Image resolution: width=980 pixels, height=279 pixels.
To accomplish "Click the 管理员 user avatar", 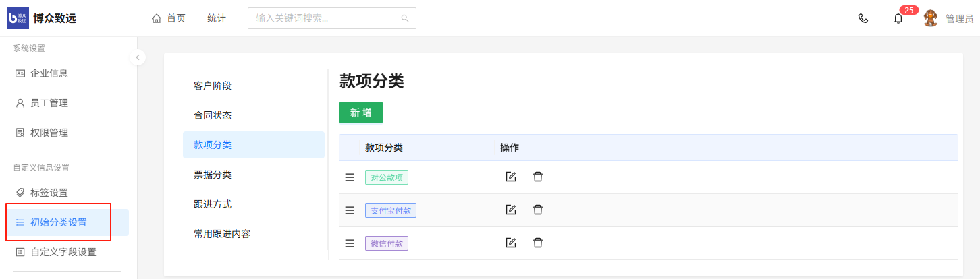I will click(x=931, y=18).
